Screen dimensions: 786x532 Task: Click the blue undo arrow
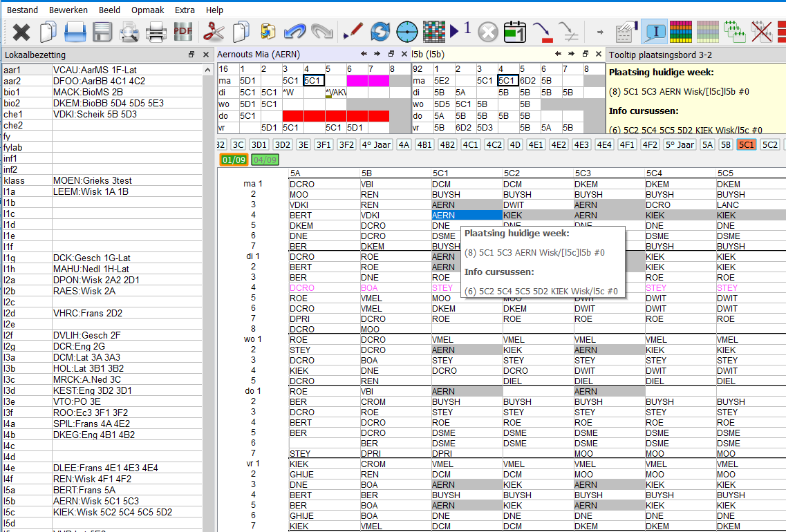(294, 32)
